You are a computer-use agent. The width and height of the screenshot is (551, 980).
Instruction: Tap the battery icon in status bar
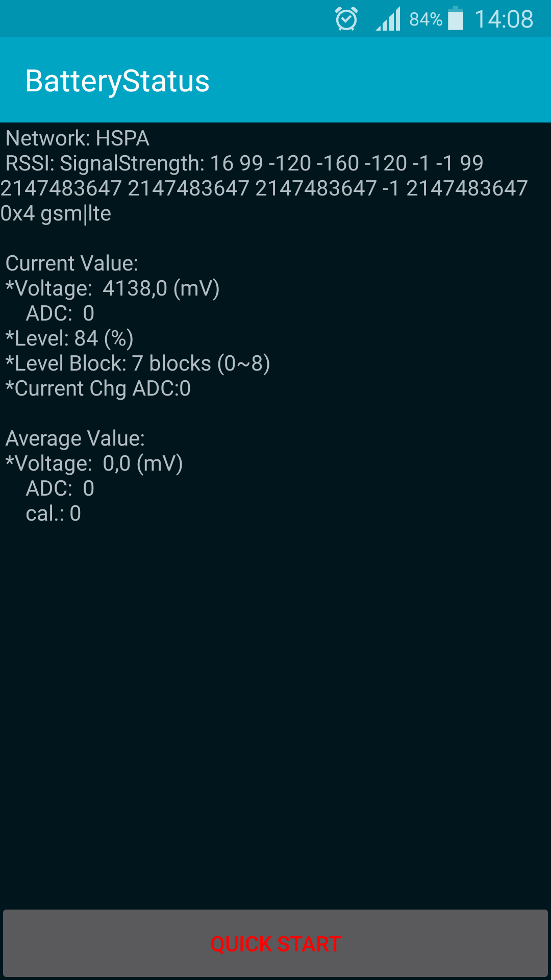tap(456, 18)
